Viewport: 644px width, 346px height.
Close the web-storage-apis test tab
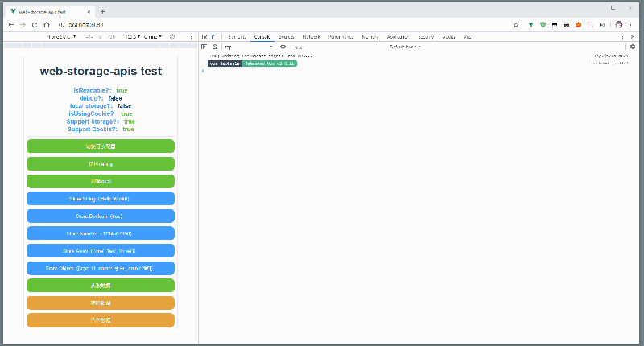[x=89, y=12]
